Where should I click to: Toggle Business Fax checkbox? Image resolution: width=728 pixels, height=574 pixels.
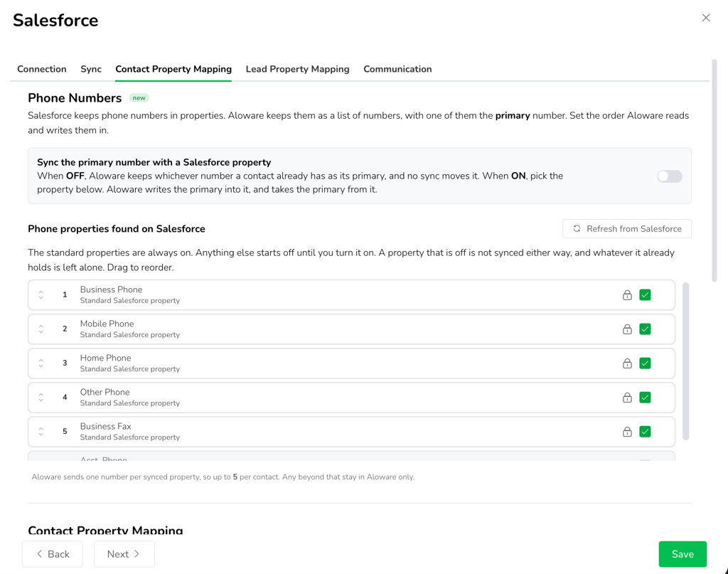coord(645,432)
